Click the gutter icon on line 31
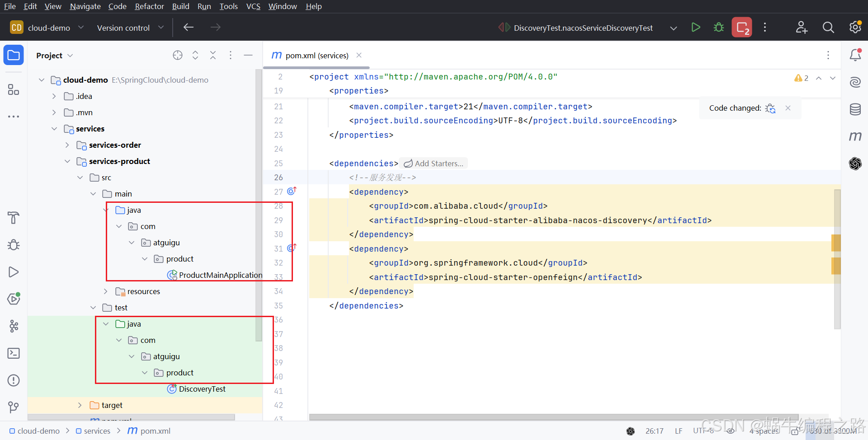The width and height of the screenshot is (868, 440). pos(292,248)
